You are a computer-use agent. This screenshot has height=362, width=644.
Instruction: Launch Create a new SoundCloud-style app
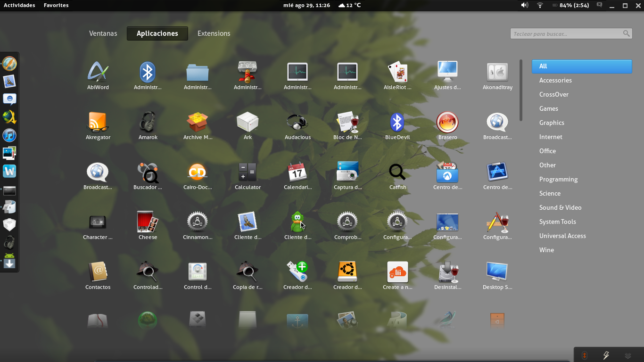coord(397,275)
